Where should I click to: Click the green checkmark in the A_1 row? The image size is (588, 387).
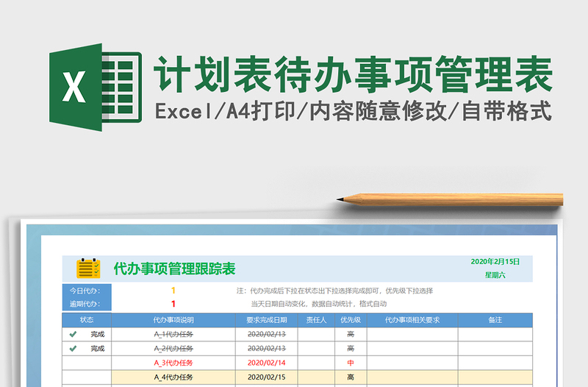(73, 334)
